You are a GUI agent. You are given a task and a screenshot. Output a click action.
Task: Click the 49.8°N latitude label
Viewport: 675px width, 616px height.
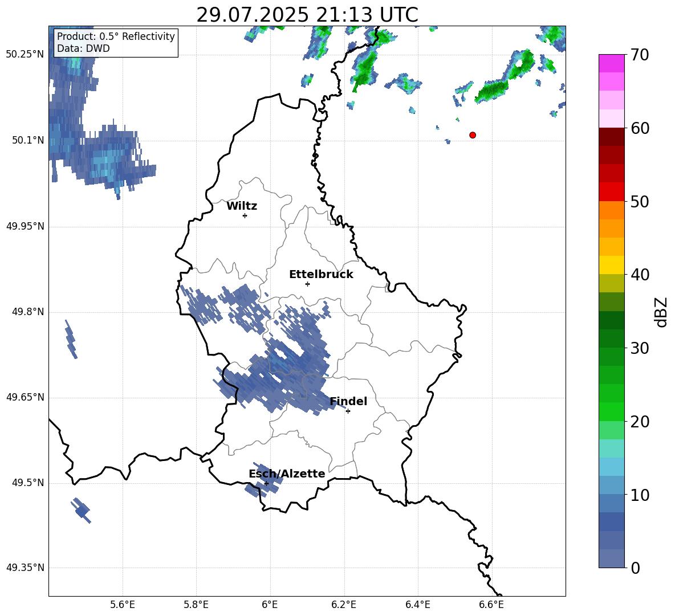click(28, 312)
